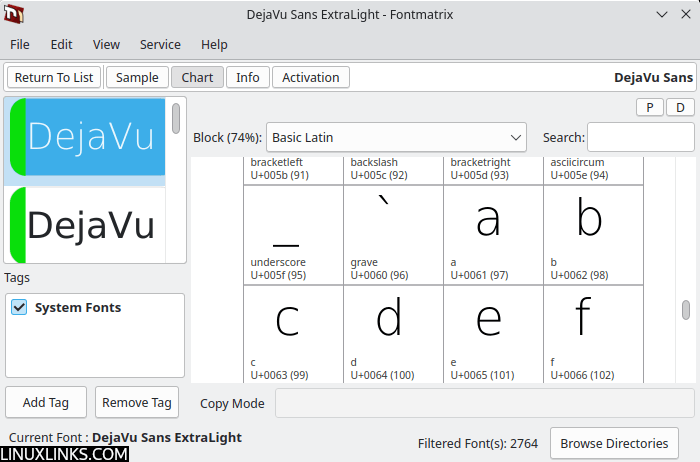Toggle the System Fonts tag checkbox
Image resolution: width=700 pixels, height=462 pixels.
19,307
